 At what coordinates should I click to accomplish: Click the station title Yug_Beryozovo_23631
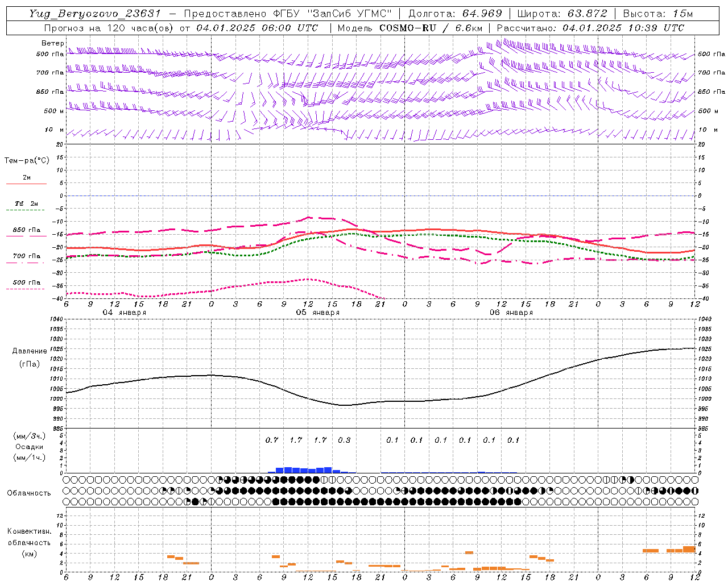coord(95,14)
